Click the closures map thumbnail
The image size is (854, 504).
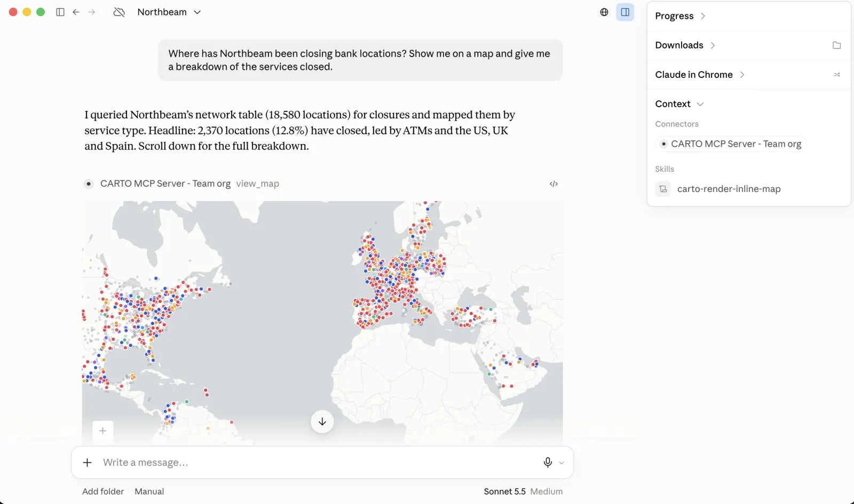322,322
